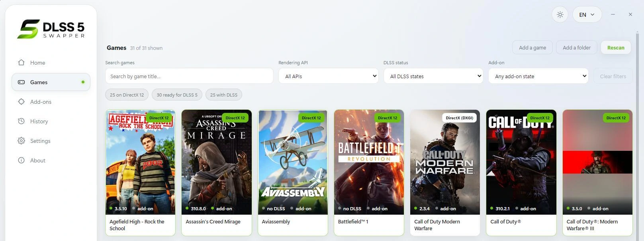Open the Battlefield 1 game cover
644x241 pixels.
(x=369, y=162)
